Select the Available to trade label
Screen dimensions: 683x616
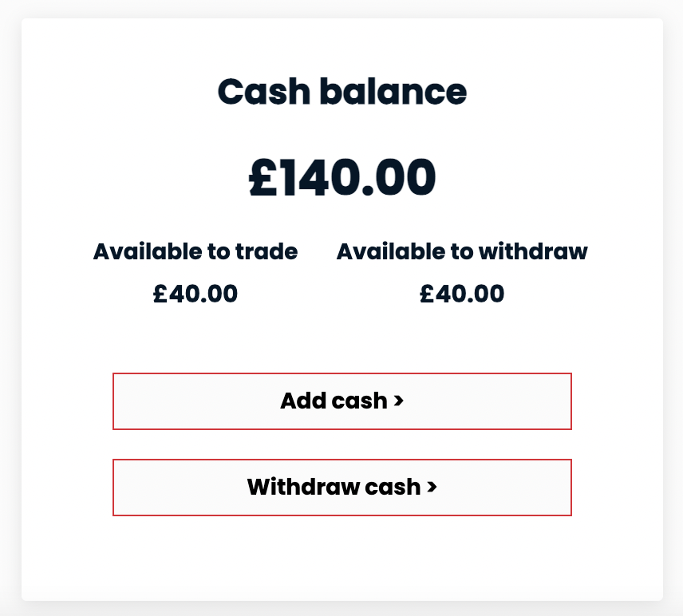195,251
